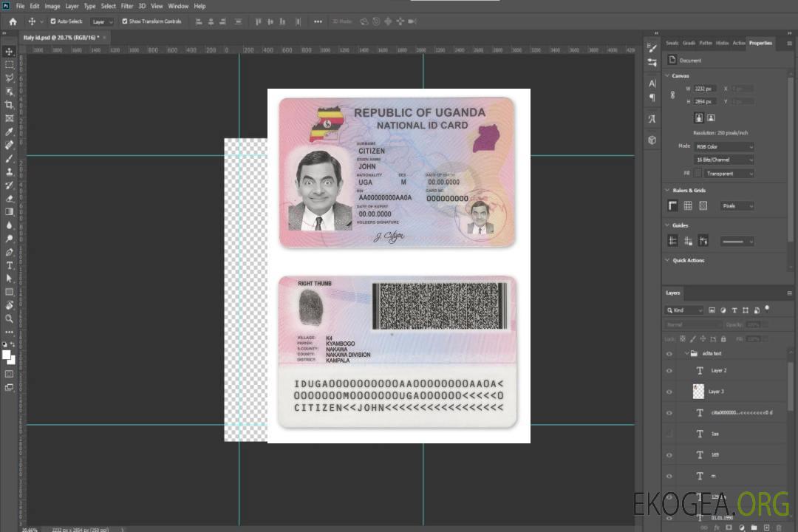Open the 16 Bits/Channel dropdown
This screenshot has width=798, height=532.
click(x=723, y=160)
